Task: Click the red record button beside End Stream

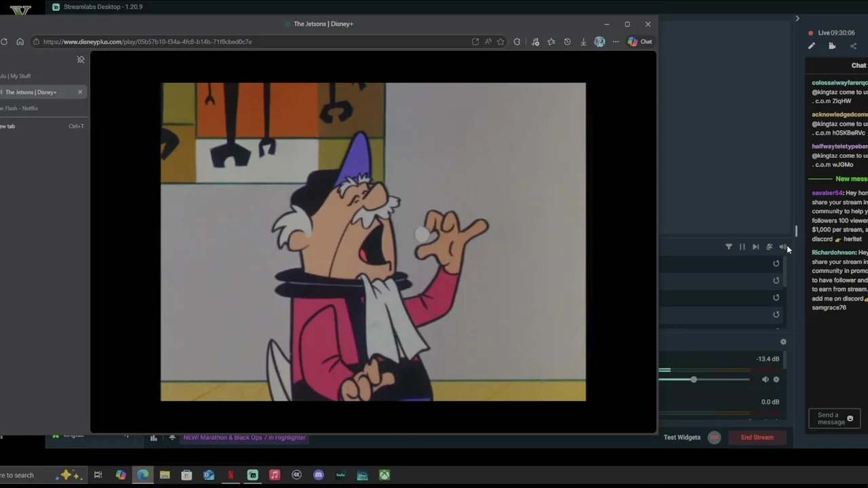Action: pos(714,437)
